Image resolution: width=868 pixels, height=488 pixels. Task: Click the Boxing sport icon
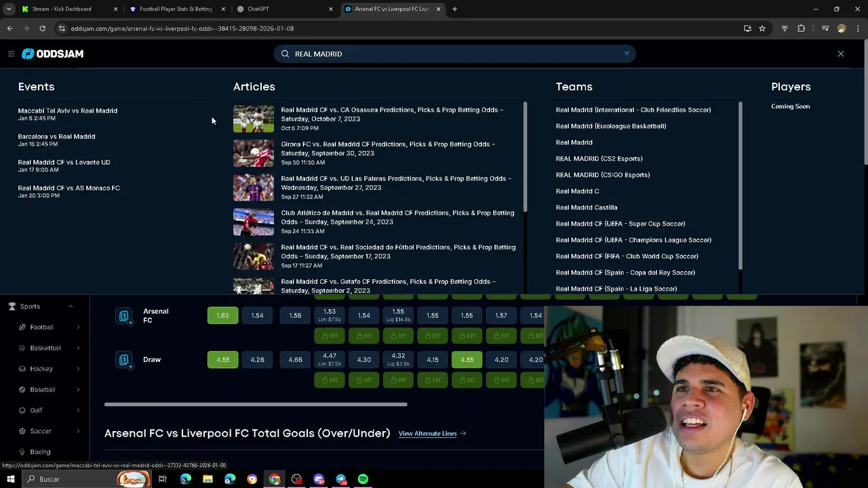coord(22,451)
